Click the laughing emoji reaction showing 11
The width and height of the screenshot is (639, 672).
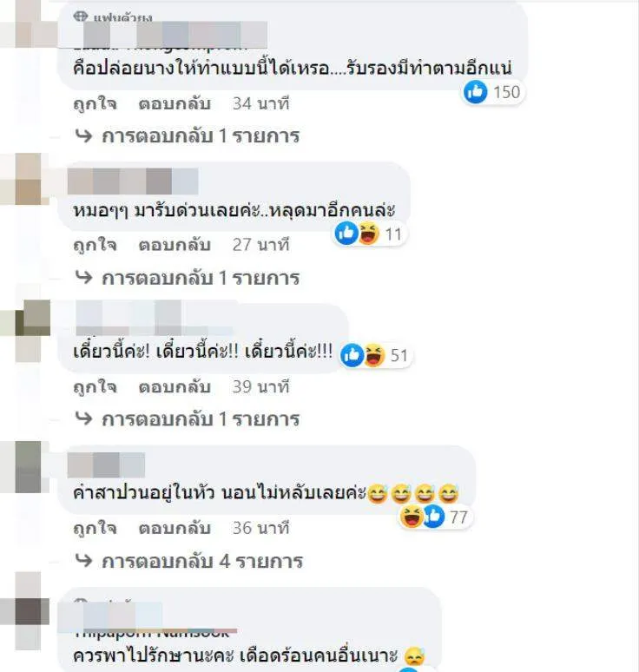[369, 234]
